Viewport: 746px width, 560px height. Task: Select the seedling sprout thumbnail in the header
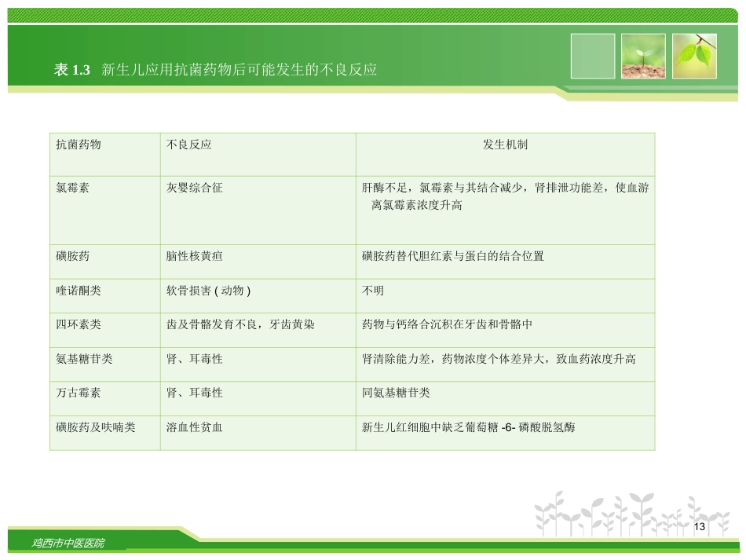click(643, 56)
